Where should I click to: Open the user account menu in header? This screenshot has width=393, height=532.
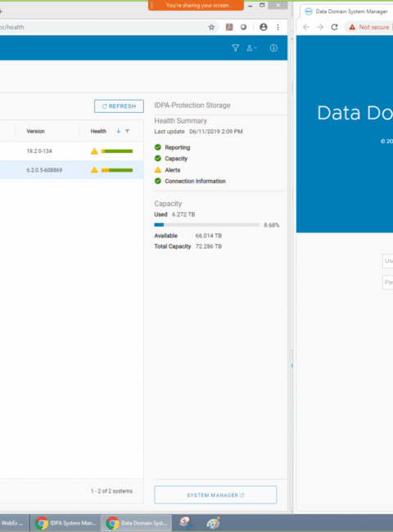(251, 48)
